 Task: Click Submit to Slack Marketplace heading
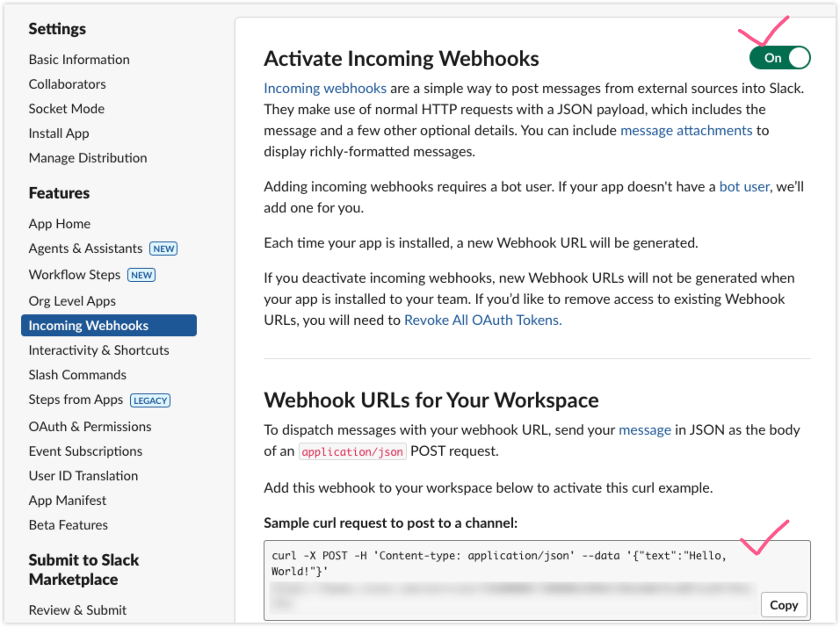point(84,570)
